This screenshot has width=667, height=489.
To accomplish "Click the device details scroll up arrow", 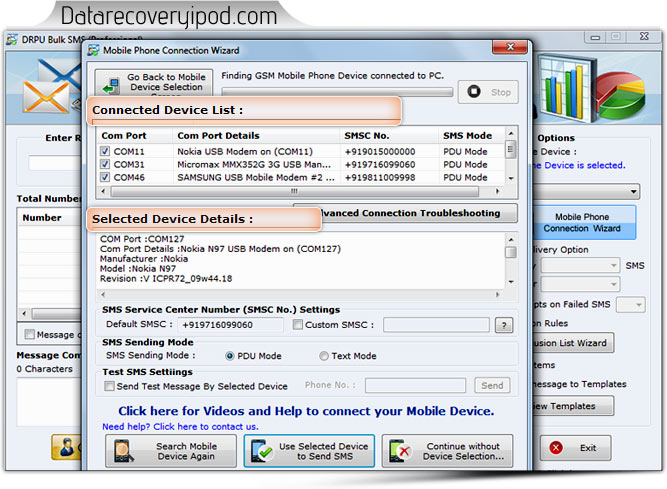I will pyautogui.click(x=511, y=239).
